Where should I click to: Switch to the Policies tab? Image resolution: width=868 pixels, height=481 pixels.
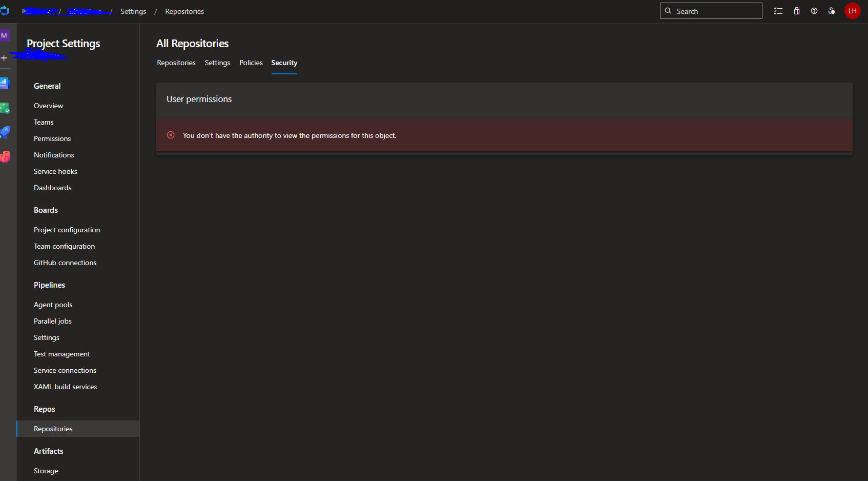click(x=251, y=63)
